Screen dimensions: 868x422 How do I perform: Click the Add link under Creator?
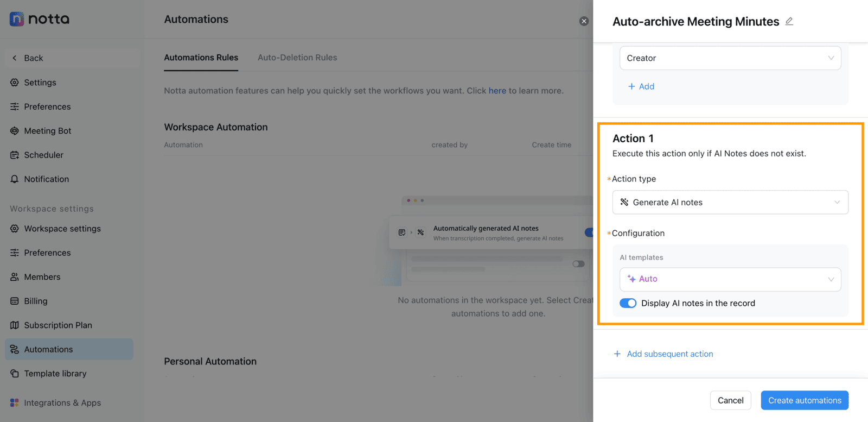click(641, 86)
